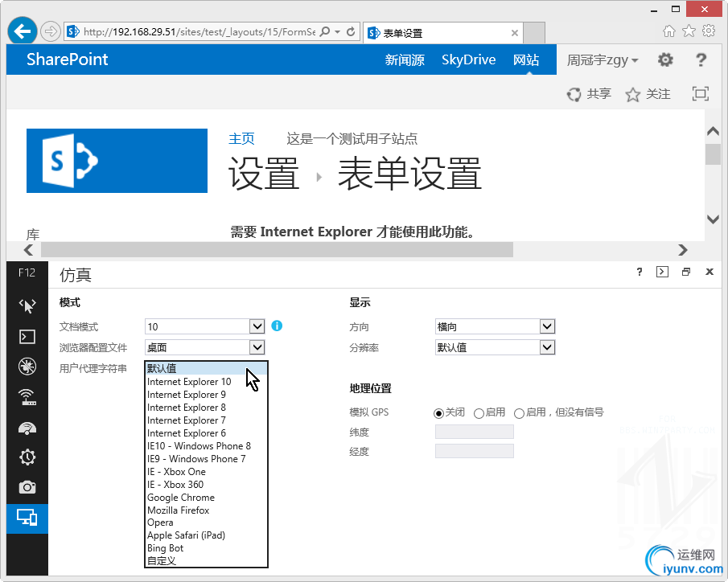
Task: Open the F12 Memory camera icon
Action: (x=27, y=487)
